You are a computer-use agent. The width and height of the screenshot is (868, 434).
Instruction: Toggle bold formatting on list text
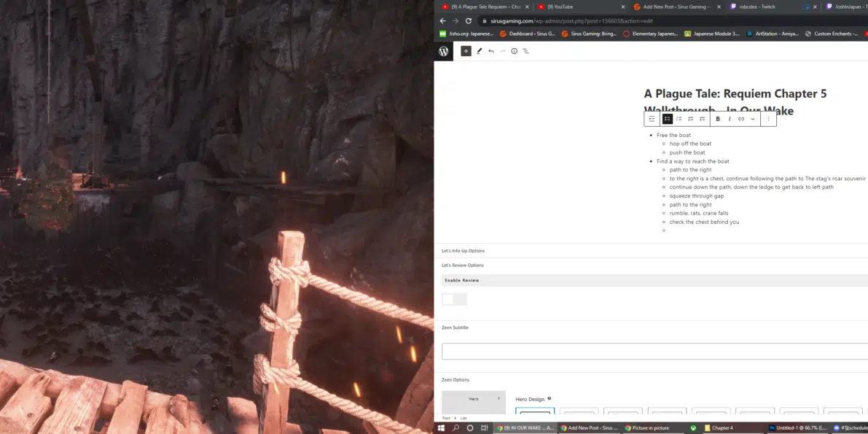[x=718, y=119]
